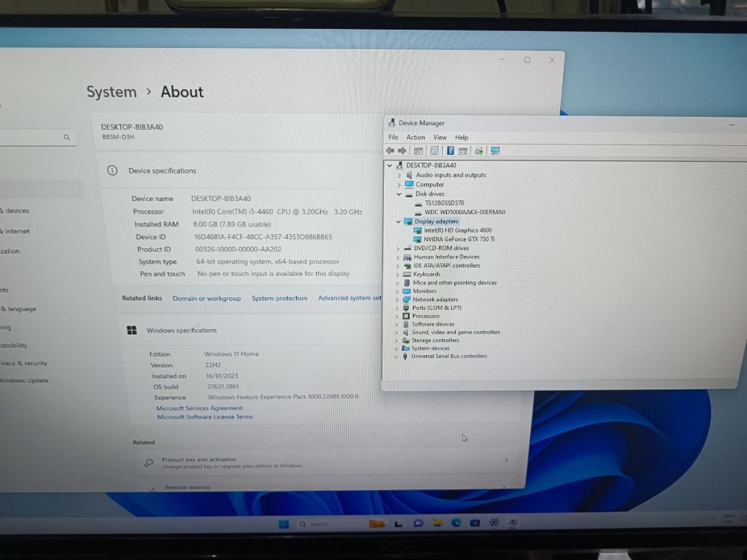The width and height of the screenshot is (747, 560).
Task: Select IDE ATA/ATAPI controllers
Action: tap(446, 265)
